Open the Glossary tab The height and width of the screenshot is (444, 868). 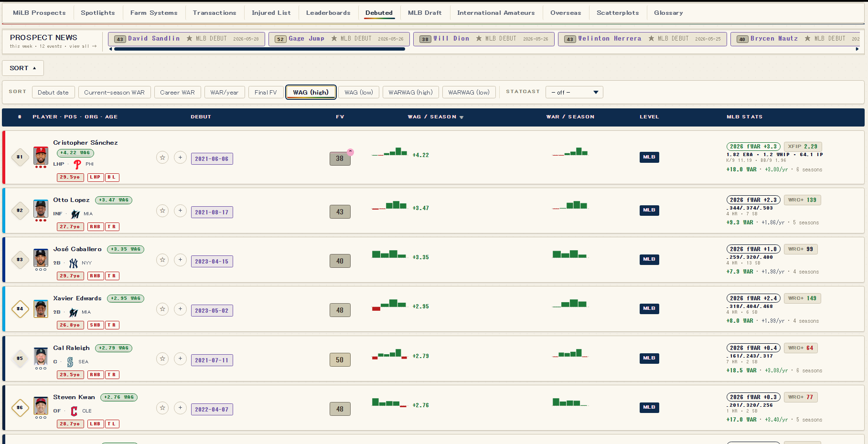click(668, 13)
